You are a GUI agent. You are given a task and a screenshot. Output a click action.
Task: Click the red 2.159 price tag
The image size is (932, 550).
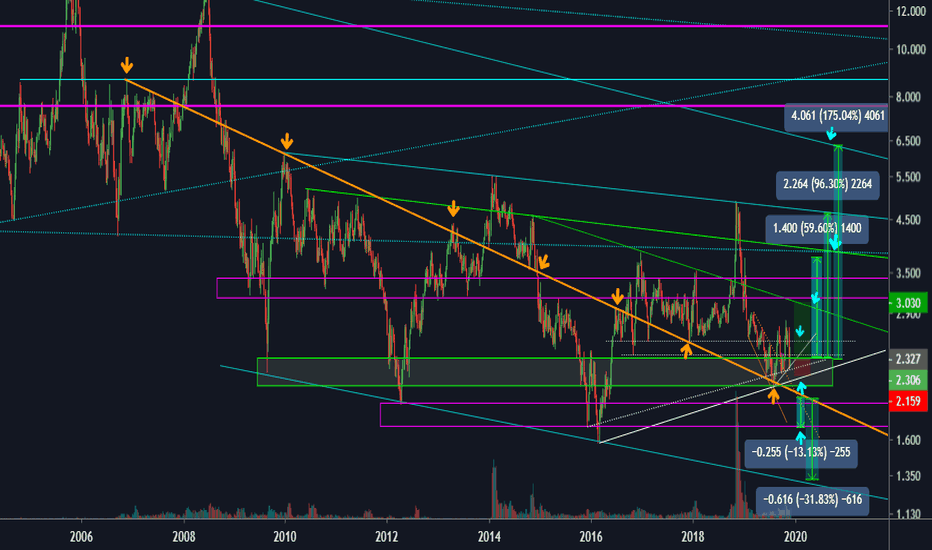click(x=908, y=401)
